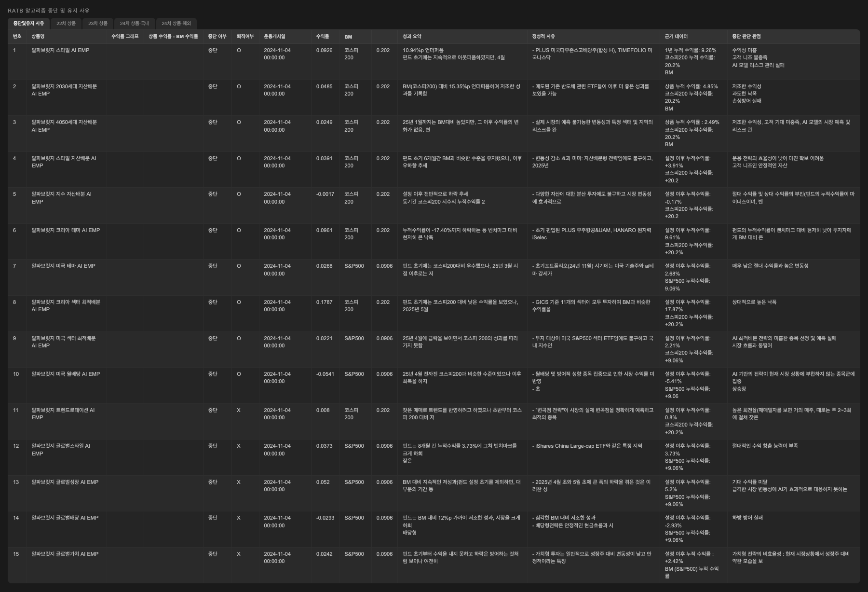Select the 24차 상품-국내 tab
The width and height of the screenshot is (868, 592).
point(135,24)
